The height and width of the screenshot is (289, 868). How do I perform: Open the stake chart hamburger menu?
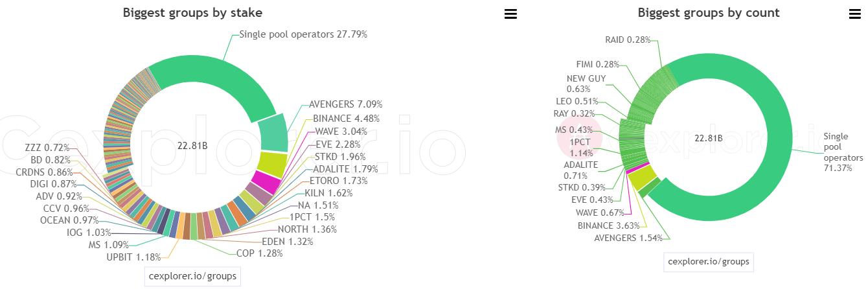pyautogui.click(x=510, y=14)
